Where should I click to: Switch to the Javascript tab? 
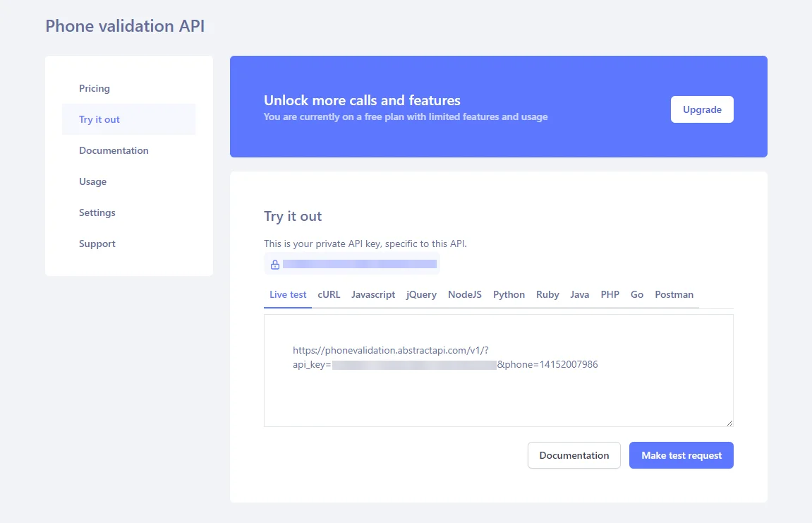click(x=373, y=294)
